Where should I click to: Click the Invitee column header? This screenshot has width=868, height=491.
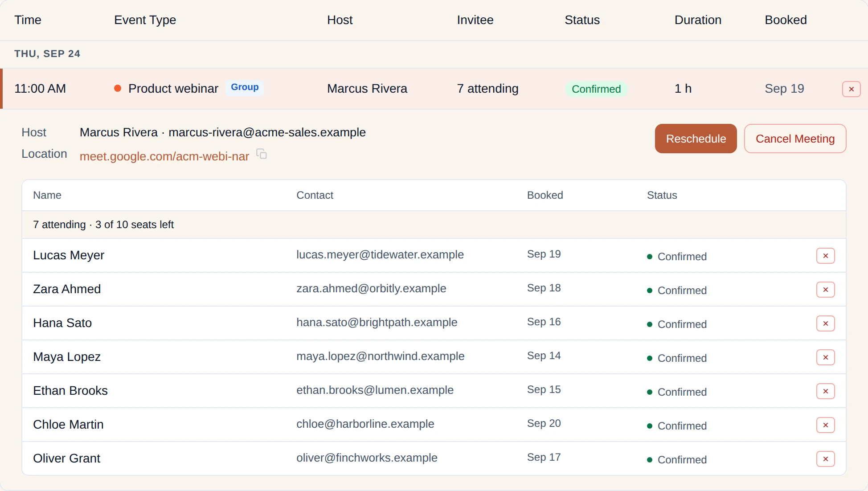[475, 20]
